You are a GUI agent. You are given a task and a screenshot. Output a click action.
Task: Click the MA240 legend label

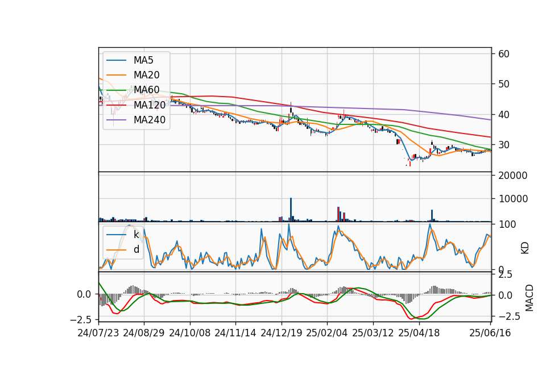[x=150, y=120]
